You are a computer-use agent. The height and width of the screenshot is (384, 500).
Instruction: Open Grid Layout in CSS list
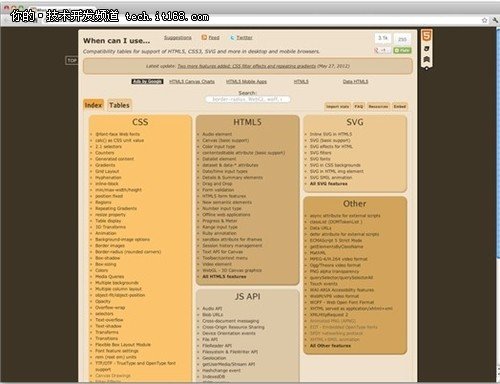[107, 171]
